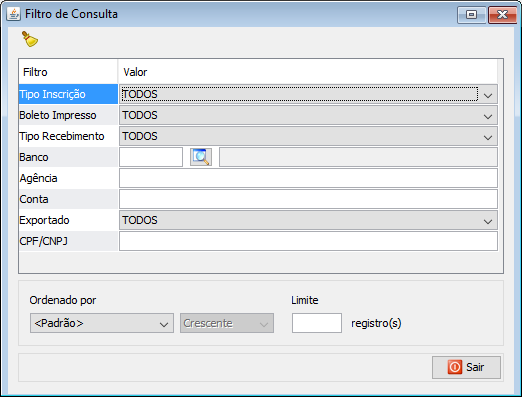This screenshot has height=397, width=522.
Task: Click the Valor column header
Action: pos(308,72)
